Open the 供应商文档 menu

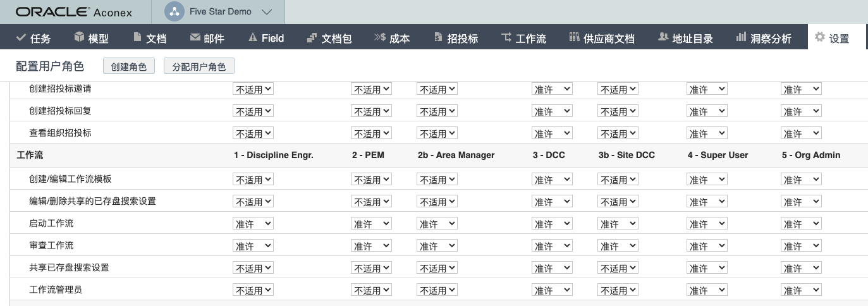point(601,38)
